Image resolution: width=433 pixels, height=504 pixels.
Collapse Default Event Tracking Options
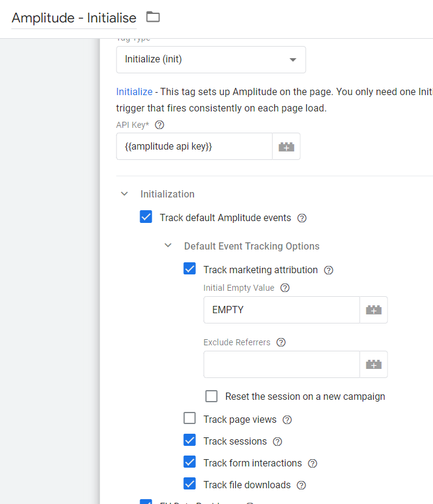(168, 246)
